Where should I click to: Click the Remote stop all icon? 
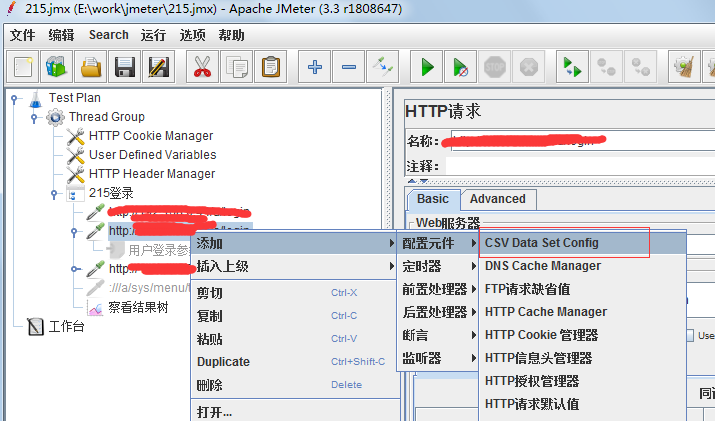tap(606, 68)
